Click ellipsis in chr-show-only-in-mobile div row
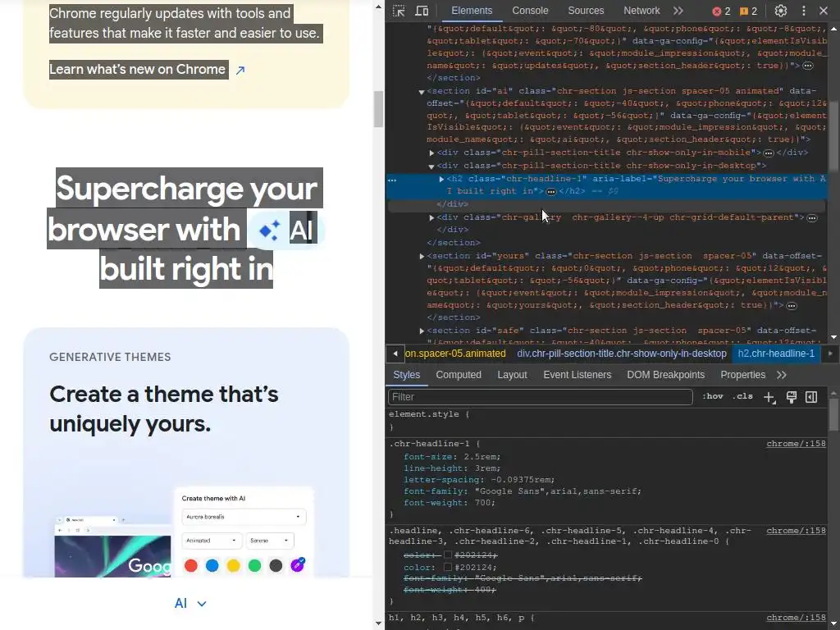The height and width of the screenshot is (630, 840). pyautogui.click(x=768, y=153)
